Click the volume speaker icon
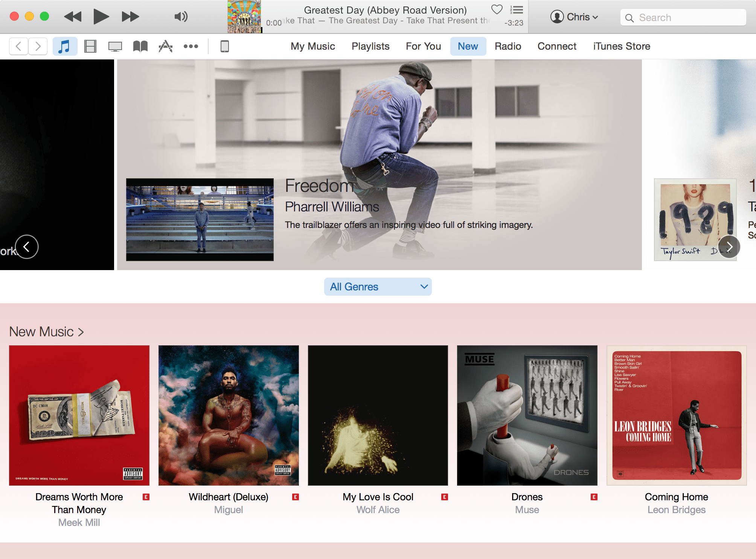This screenshot has width=756, height=559. (x=181, y=17)
